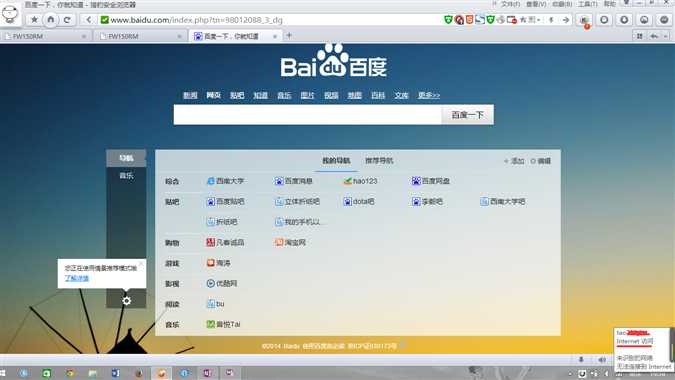Open the 优酷网 video shortcut
This screenshot has width=675, height=380.
[x=222, y=284]
